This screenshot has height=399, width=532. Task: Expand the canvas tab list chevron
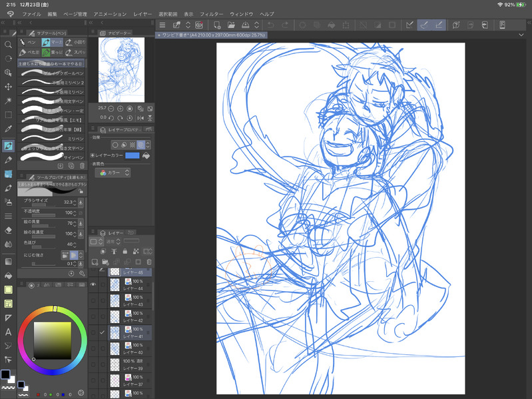point(521,35)
